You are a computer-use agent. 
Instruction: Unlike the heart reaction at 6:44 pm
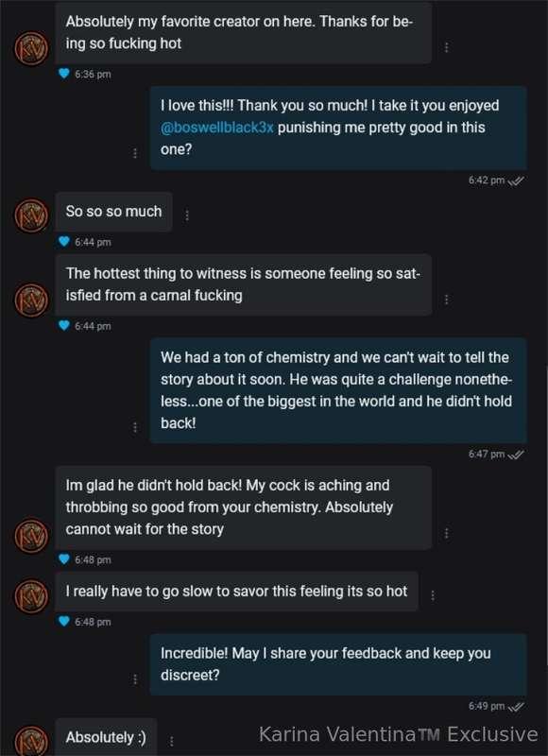tap(60, 240)
